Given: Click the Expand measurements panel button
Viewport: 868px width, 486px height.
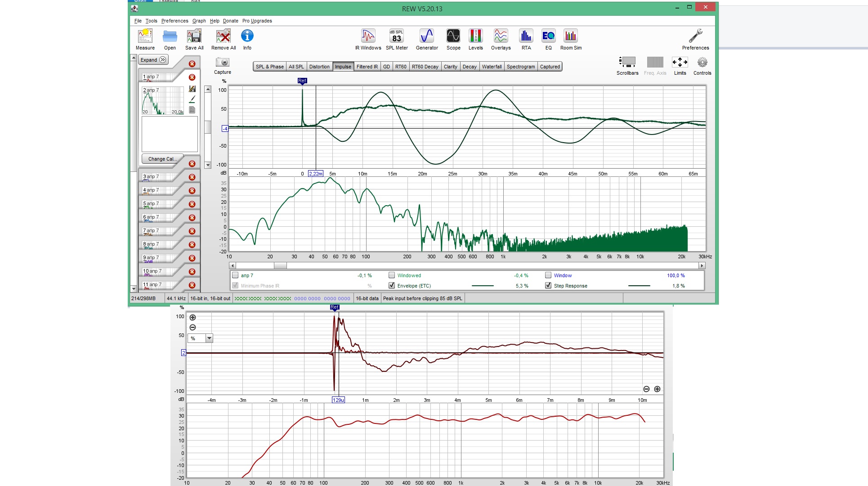Looking at the screenshot, I should click(153, 60).
